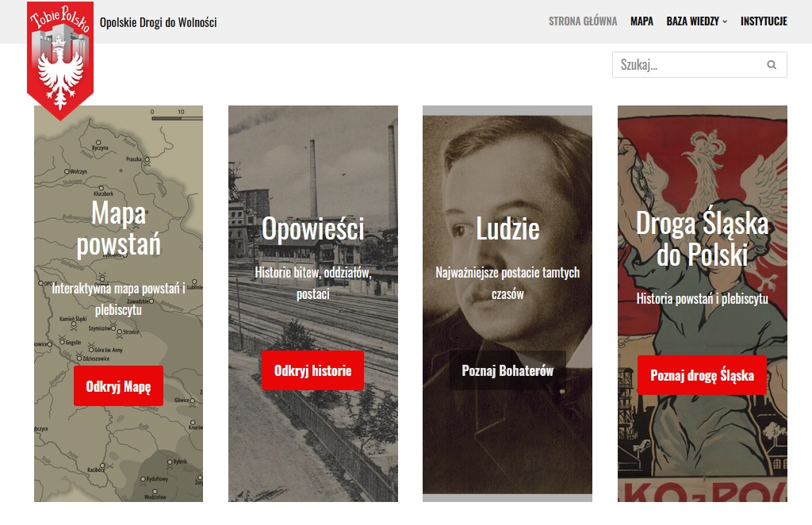Click the Poznaj drogę Śląska button
This screenshot has height=525, width=812.
pos(702,375)
